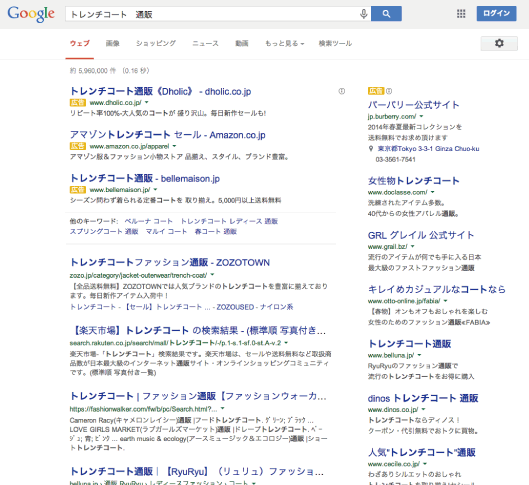Open 女性物トレンチコート sidebar ad
The height and width of the screenshot is (485, 529).
point(414,181)
